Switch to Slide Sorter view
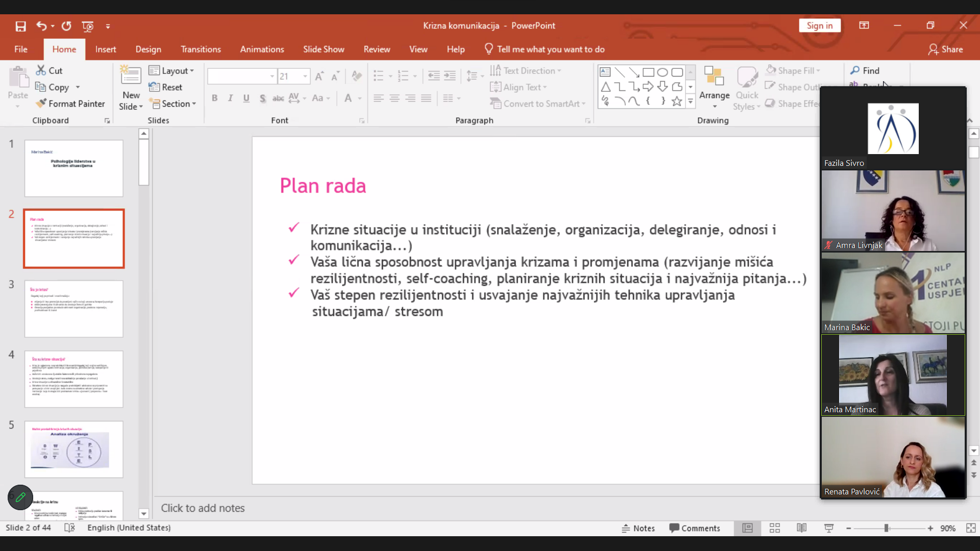This screenshot has width=980, height=551. point(775,528)
